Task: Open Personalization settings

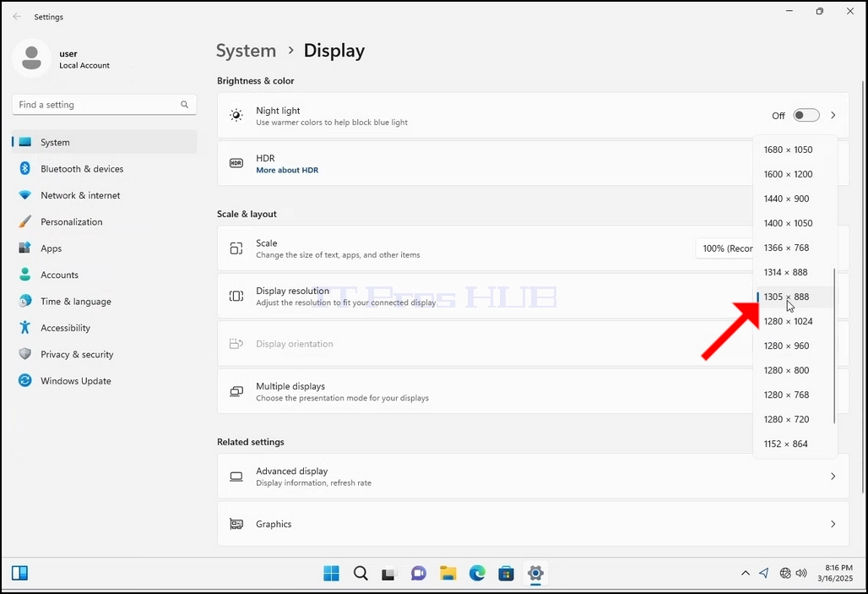Action: 104,221
